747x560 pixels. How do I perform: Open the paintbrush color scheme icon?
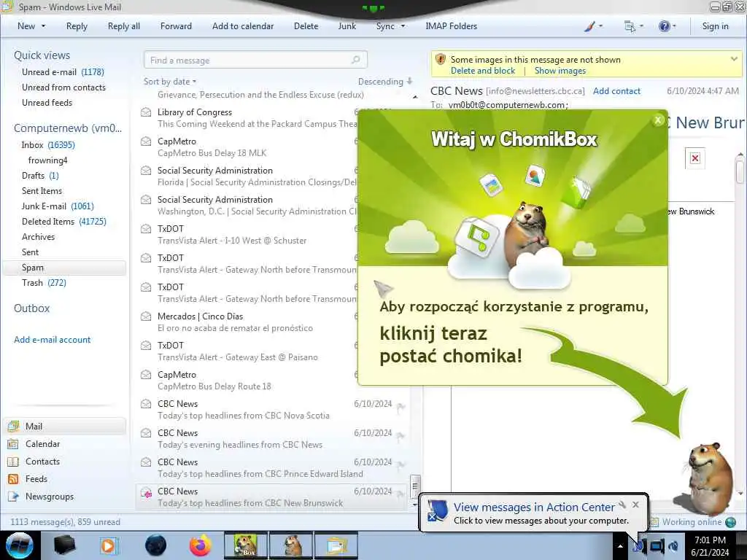point(589,26)
